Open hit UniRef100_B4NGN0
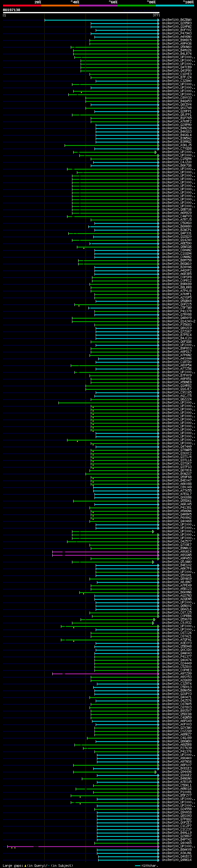The image size is (197, 868). [x=177, y=778]
